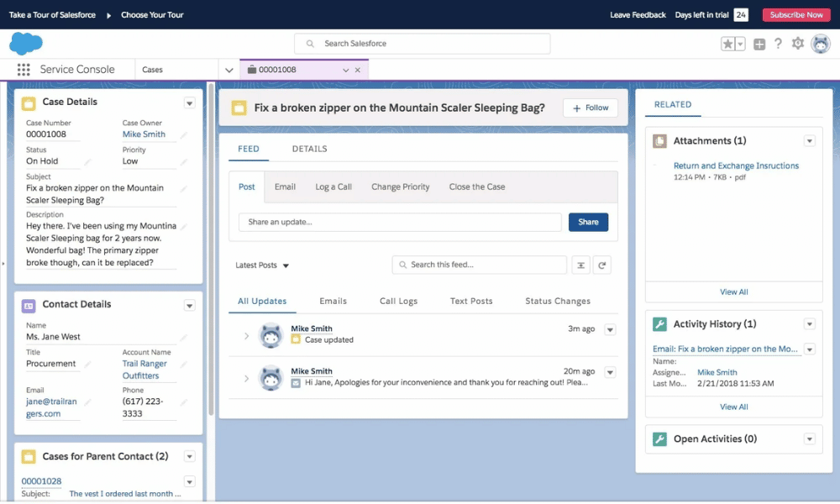Open the Trail Ranger Outfitters account link
The image size is (840, 504).
144,370
